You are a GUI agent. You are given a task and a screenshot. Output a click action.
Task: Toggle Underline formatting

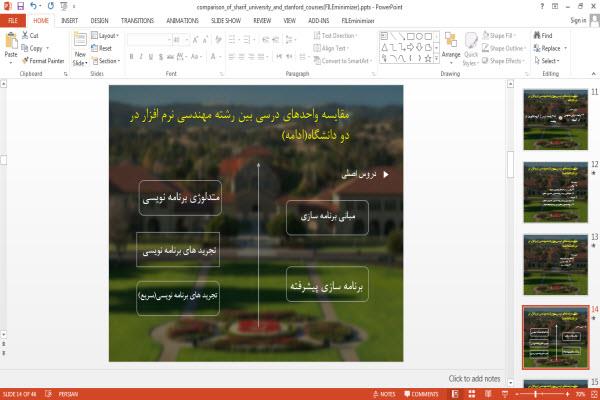pyautogui.click(x=151, y=57)
